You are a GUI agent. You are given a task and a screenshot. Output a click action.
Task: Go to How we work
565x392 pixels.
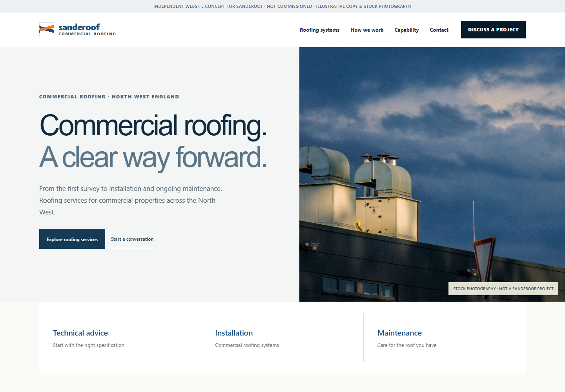(x=367, y=30)
